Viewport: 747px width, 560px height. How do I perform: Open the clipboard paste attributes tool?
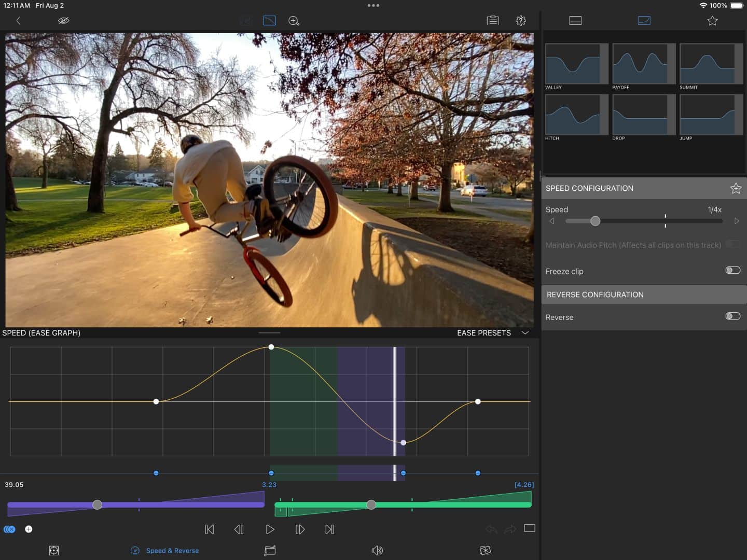pyautogui.click(x=492, y=21)
